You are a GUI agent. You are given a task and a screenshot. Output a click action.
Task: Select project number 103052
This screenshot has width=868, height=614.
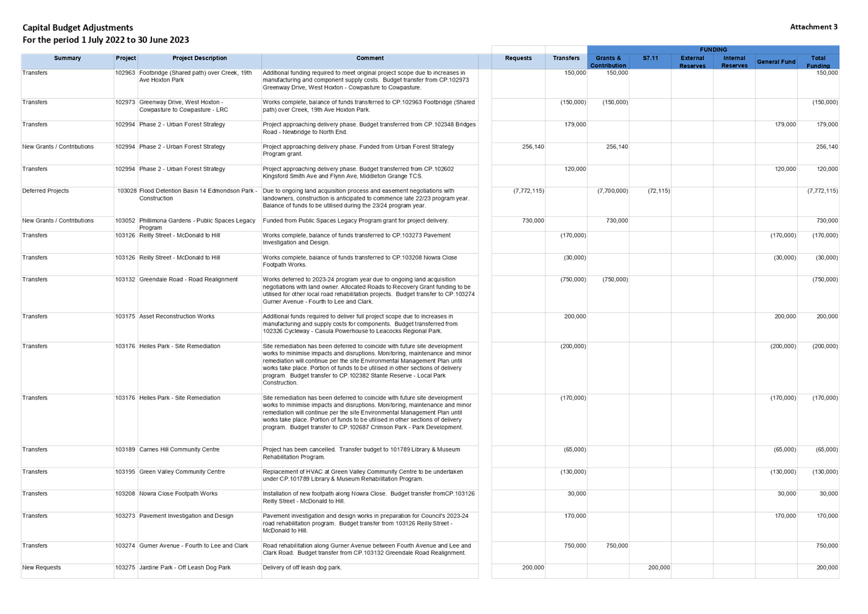click(x=125, y=221)
